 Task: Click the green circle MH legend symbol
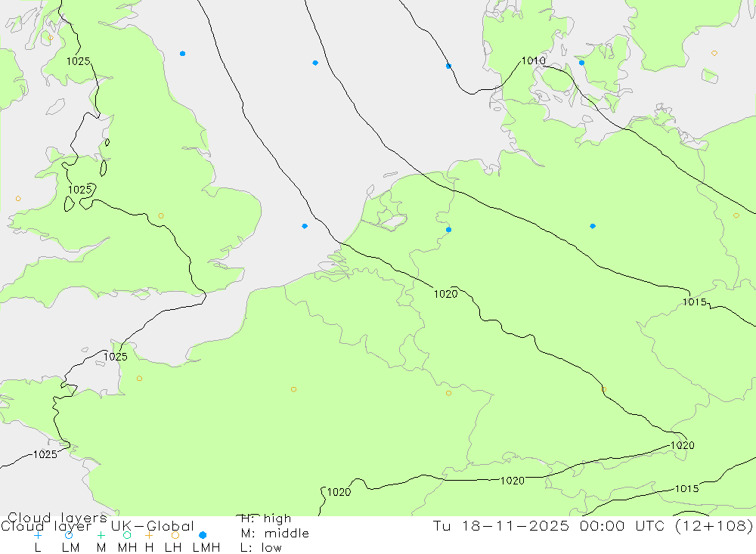pyautogui.click(x=127, y=535)
